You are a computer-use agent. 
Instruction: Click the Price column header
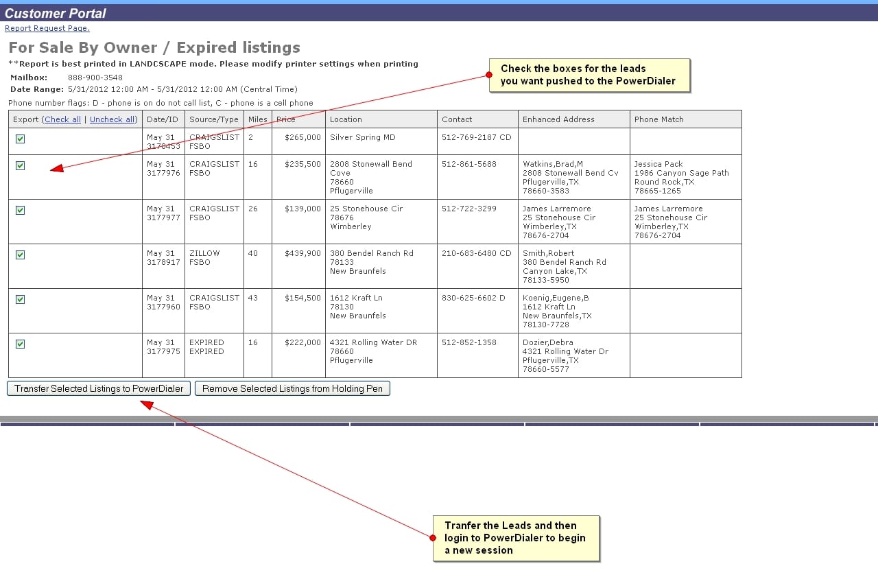coord(286,119)
